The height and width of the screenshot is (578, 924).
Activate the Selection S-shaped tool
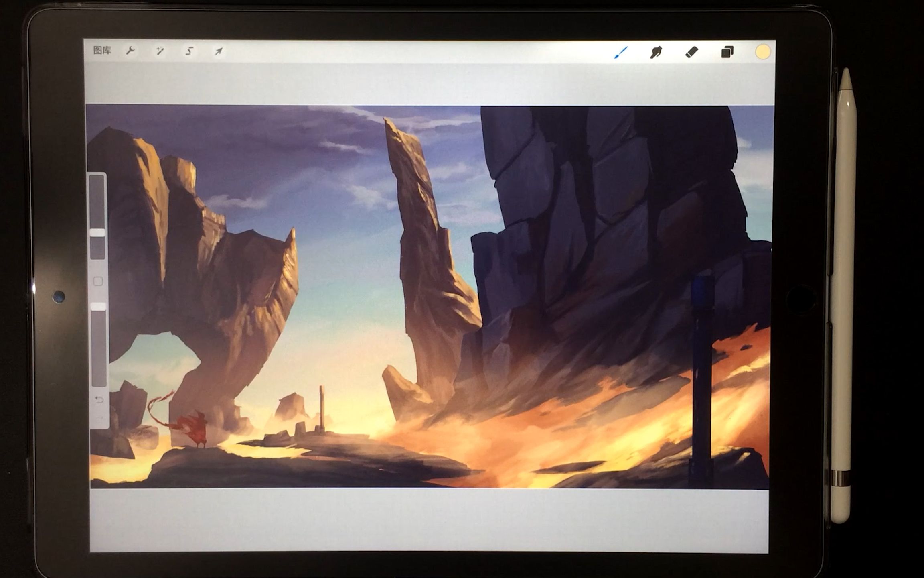(x=189, y=51)
